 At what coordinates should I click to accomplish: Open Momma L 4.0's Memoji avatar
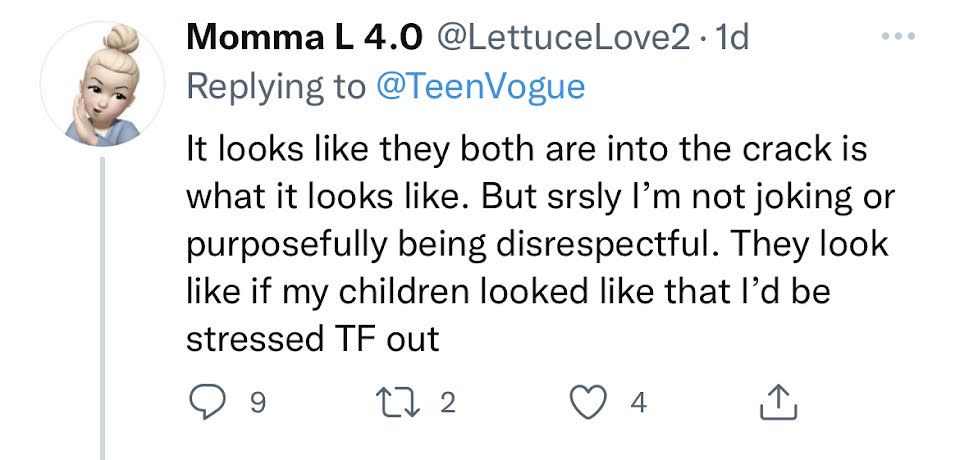103,83
